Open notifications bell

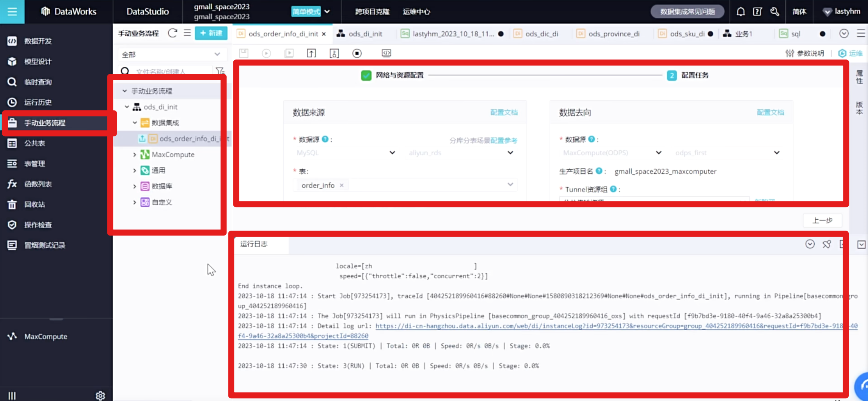click(x=741, y=11)
